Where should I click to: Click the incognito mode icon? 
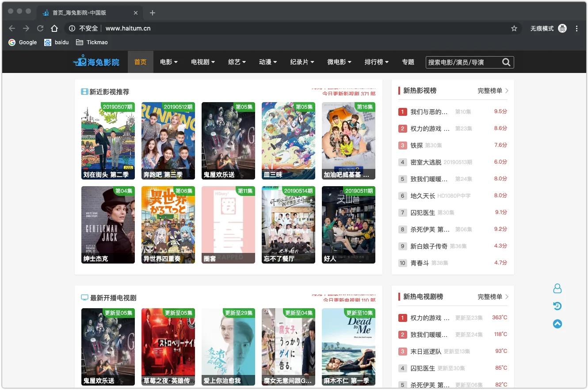(x=562, y=28)
